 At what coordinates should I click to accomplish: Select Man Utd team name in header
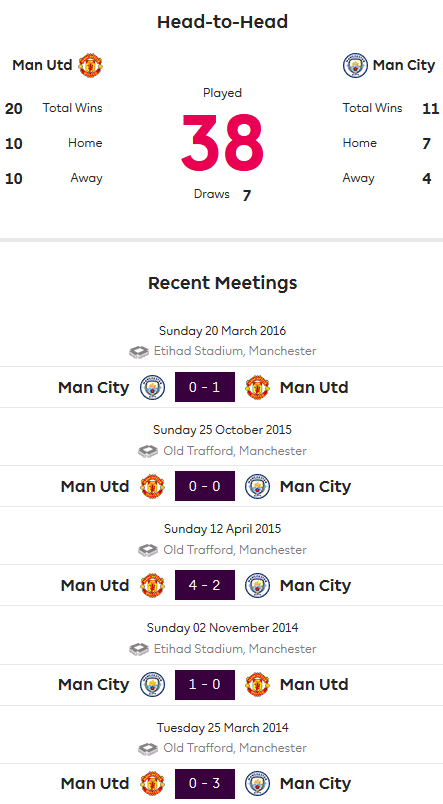point(42,65)
